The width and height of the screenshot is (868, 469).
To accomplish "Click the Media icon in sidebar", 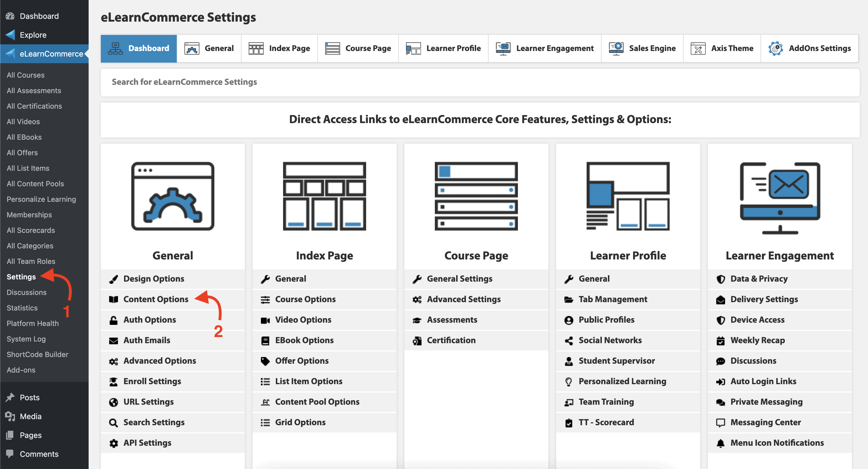I will pos(10,416).
